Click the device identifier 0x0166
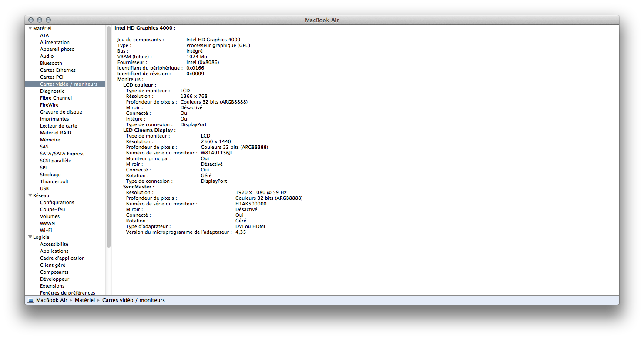The width and height of the screenshot is (644, 339). [x=195, y=68]
